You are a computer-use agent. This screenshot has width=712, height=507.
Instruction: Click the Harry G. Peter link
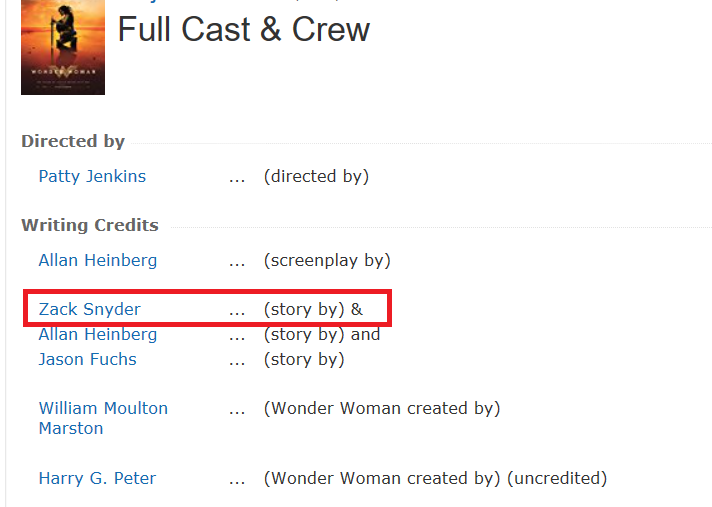point(97,478)
